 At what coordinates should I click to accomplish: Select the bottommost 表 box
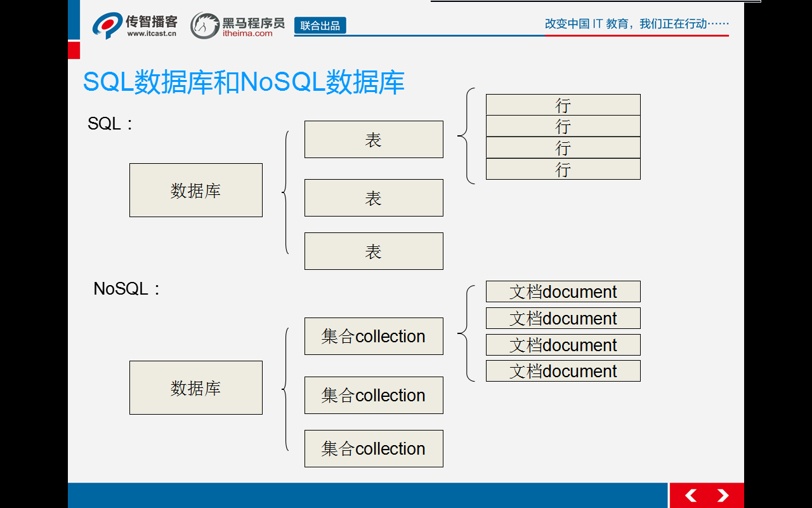374,251
